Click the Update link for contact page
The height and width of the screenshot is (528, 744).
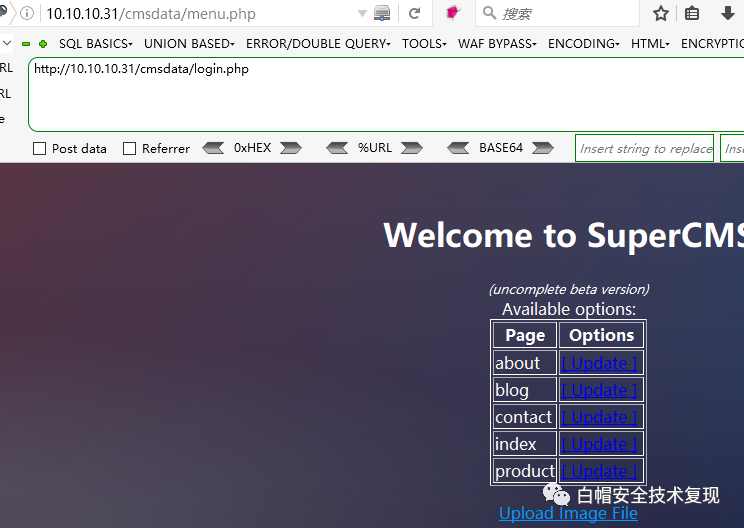point(599,417)
